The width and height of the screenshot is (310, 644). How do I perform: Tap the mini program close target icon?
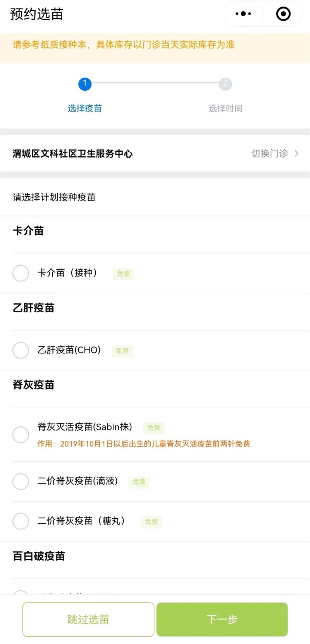[283, 14]
